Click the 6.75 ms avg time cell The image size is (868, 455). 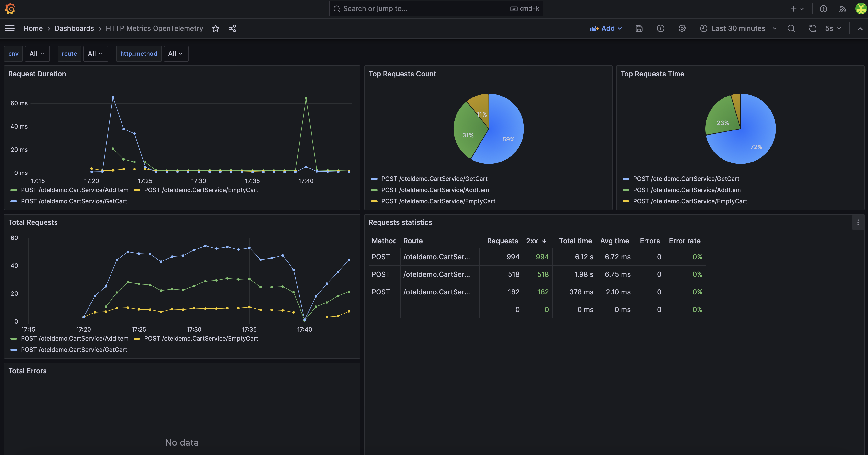615,274
